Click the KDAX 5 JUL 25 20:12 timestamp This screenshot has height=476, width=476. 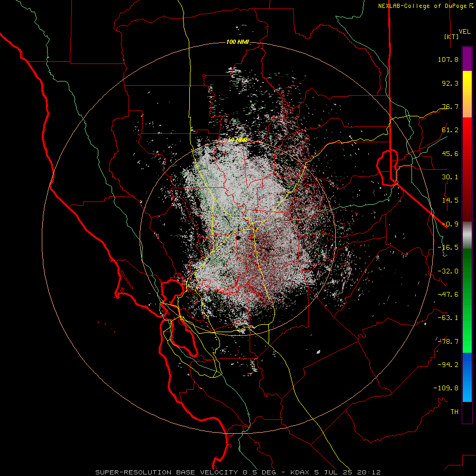tap(335, 472)
